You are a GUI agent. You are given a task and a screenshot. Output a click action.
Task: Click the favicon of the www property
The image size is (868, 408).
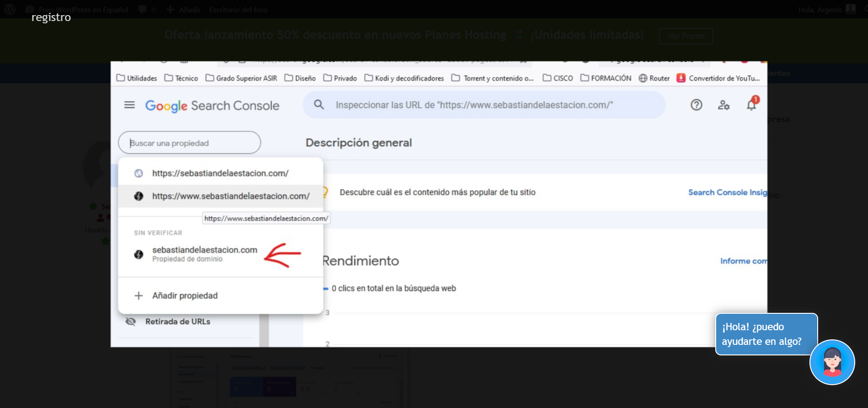point(139,196)
